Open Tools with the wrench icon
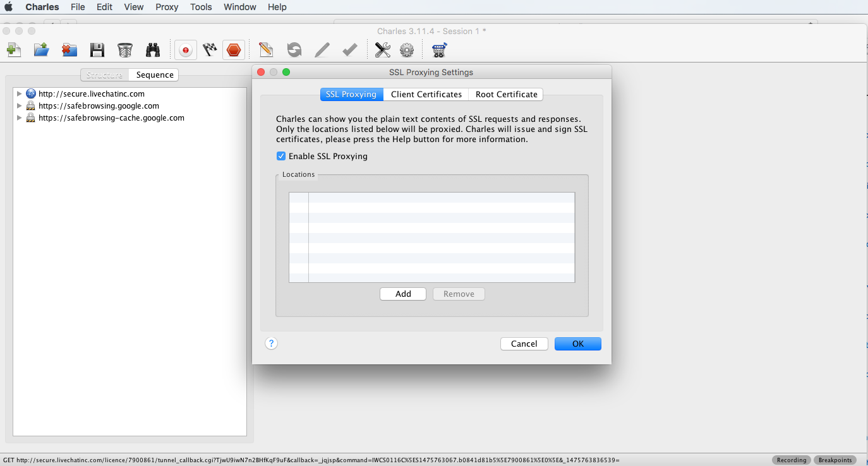The image size is (868, 466). [383, 50]
